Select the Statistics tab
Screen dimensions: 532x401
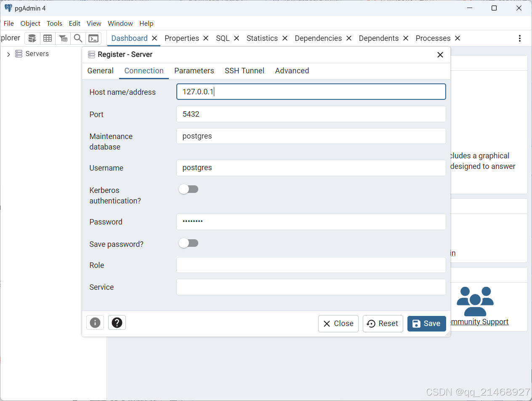click(262, 38)
